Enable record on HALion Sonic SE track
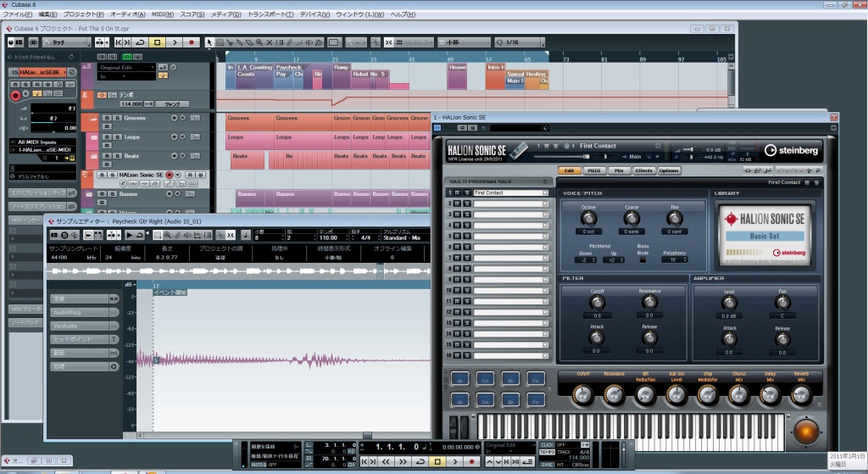The height and width of the screenshot is (474, 868). point(170,175)
